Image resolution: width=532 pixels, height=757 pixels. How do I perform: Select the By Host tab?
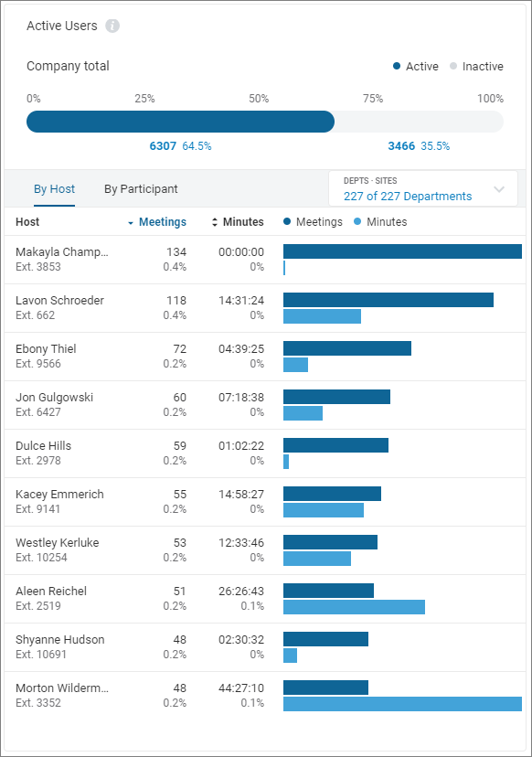(54, 188)
